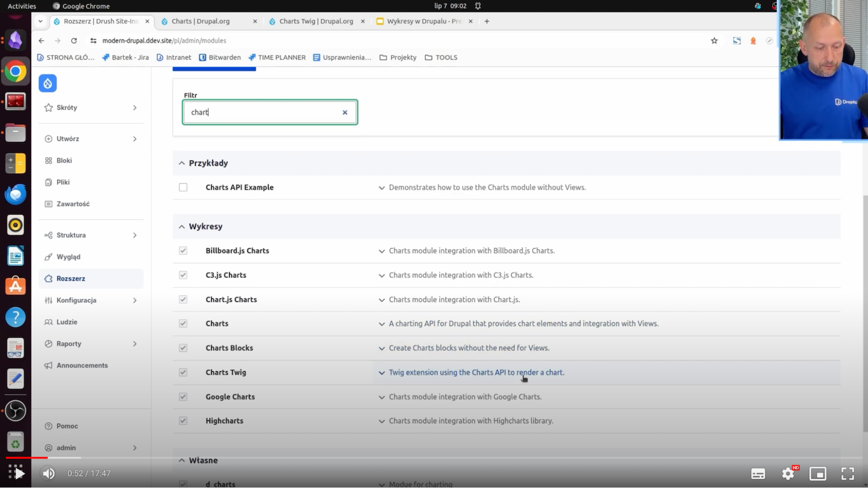Viewport: 868px width, 488px height.
Task: Open new browser tab with plus
Action: click(x=487, y=21)
